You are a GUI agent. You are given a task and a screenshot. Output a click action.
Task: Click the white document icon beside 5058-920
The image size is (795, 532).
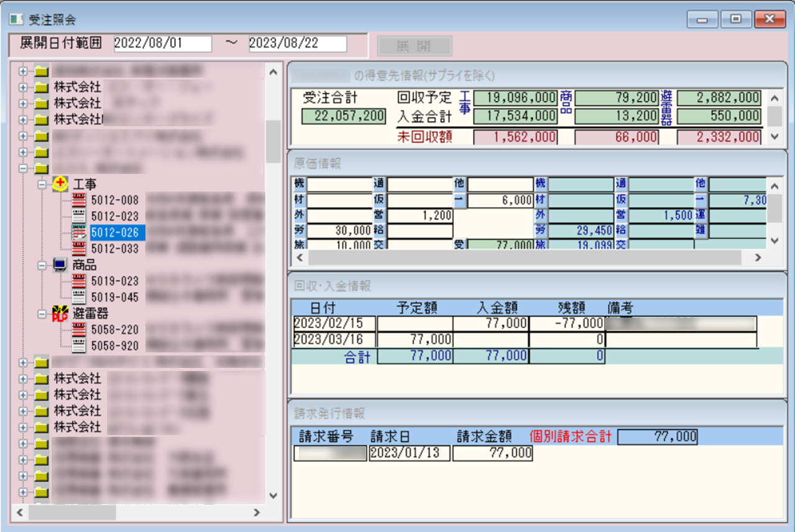coord(79,346)
